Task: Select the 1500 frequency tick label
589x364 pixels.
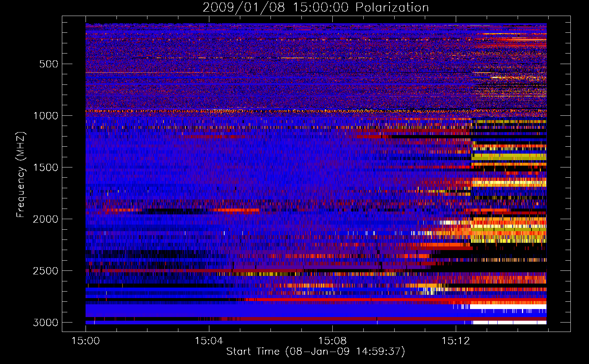Action: [46, 167]
